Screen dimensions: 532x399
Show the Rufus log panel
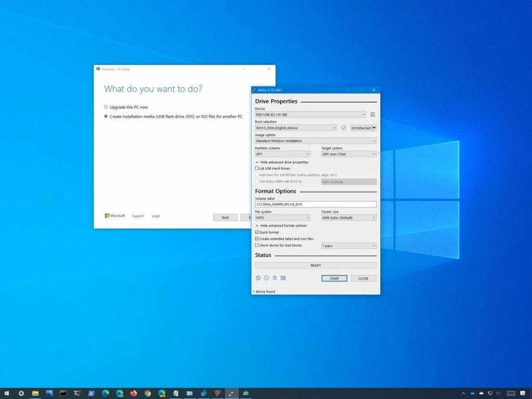click(283, 278)
